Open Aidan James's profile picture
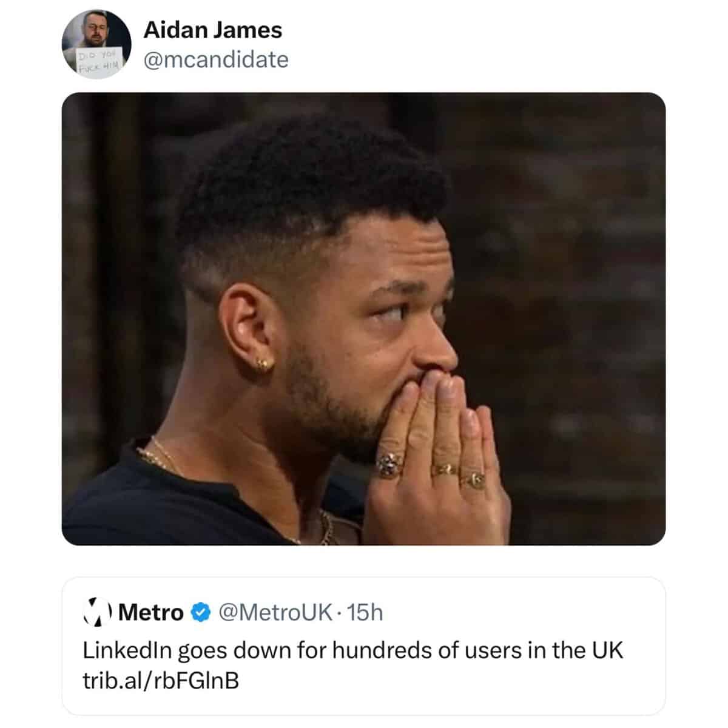728x728 pixels. [x=96, y=44]
